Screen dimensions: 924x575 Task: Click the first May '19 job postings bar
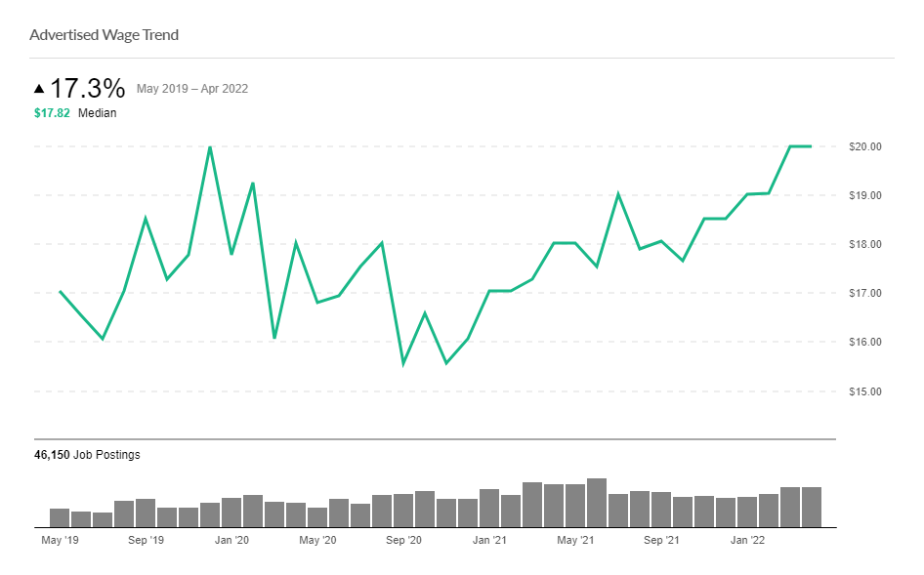coord(60,517)
